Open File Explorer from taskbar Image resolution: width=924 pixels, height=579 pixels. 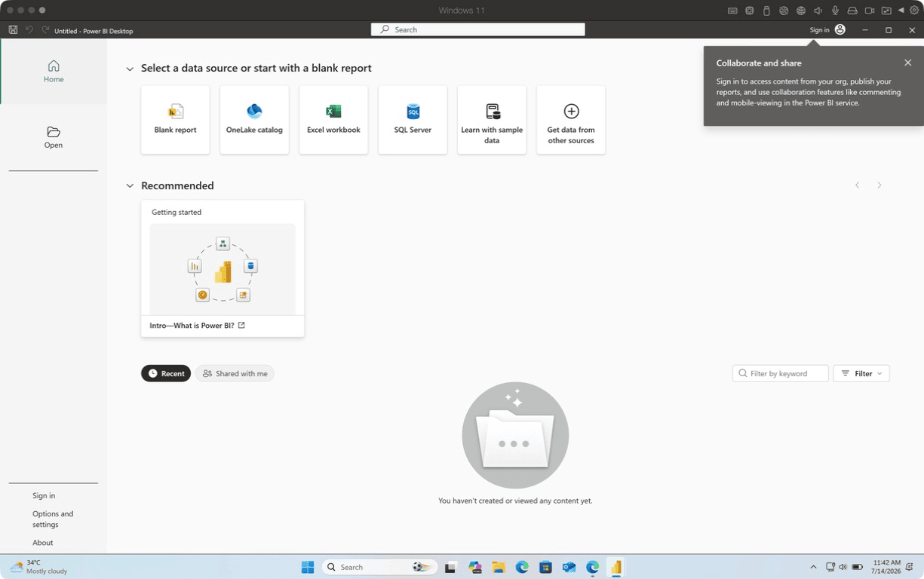pos(498,567)
